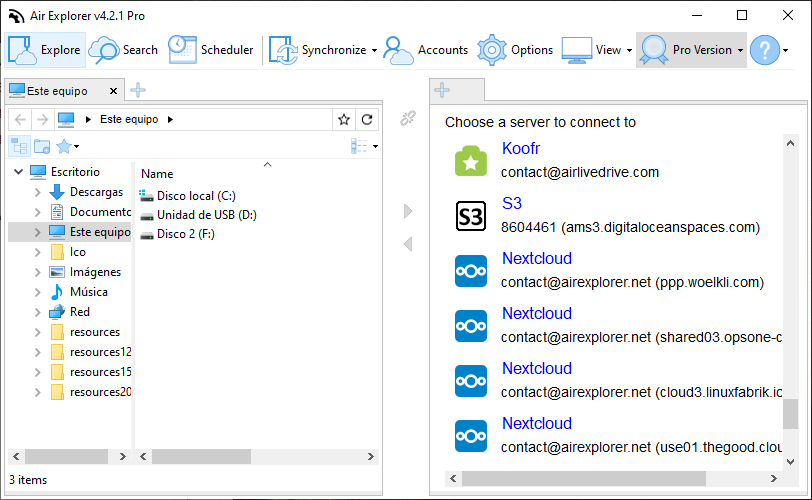The width and height of the screenshot is (812, 500).
Task: Copy to the right pane arrow
Action: [x=408, y=211]
